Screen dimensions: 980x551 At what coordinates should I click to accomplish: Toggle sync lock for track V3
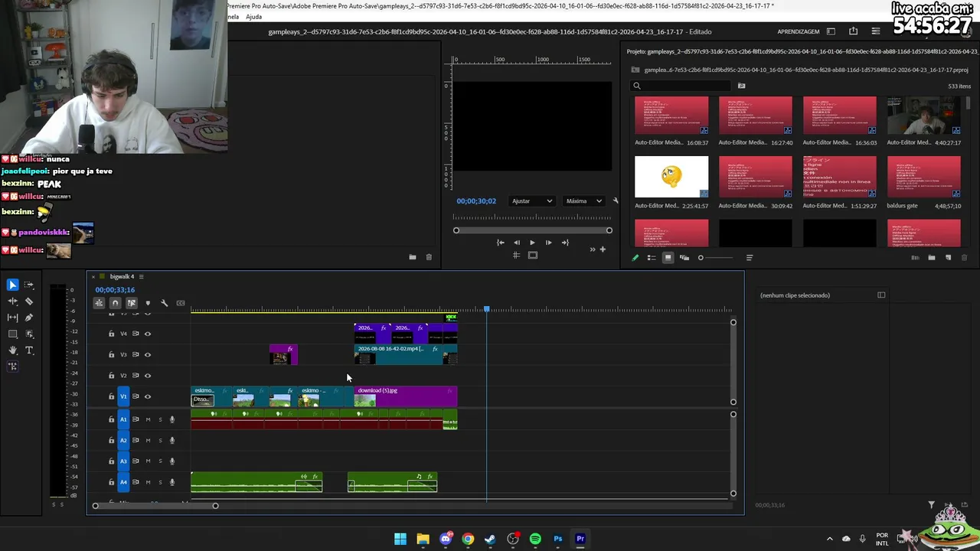coord(136,354)
